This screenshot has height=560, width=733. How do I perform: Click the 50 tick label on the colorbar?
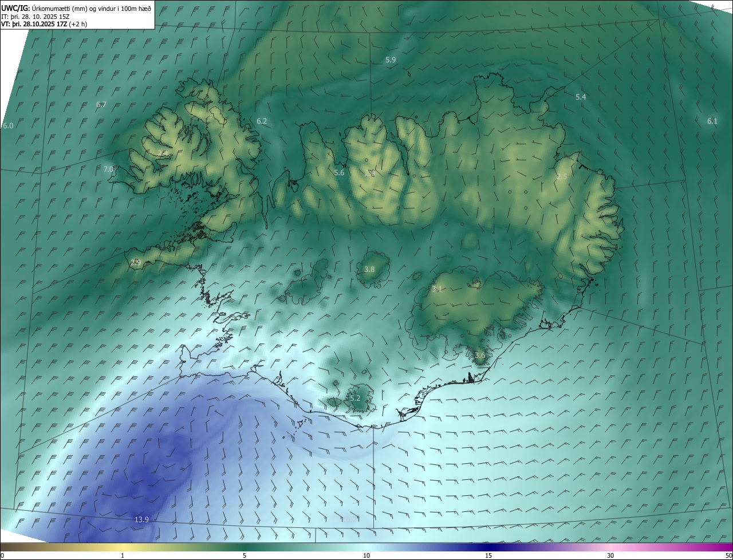(728, 555)
